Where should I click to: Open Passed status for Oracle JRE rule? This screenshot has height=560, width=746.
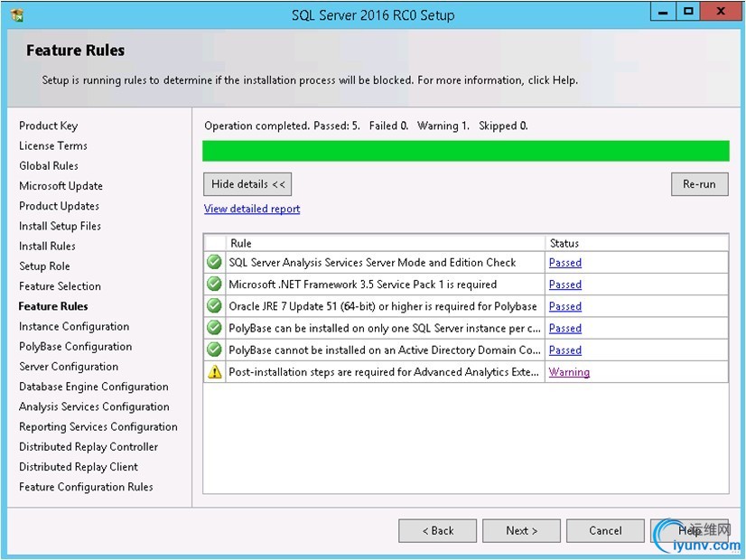pos(565,306)
